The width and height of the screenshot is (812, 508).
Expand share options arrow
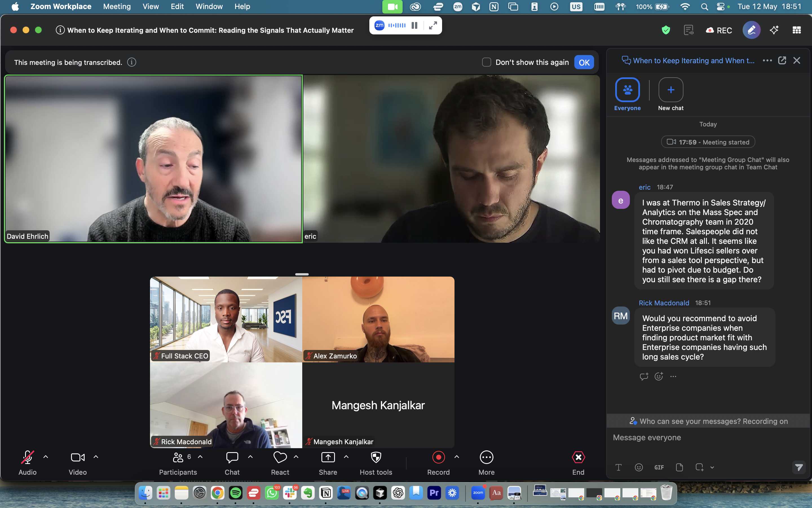click(346, 457)
